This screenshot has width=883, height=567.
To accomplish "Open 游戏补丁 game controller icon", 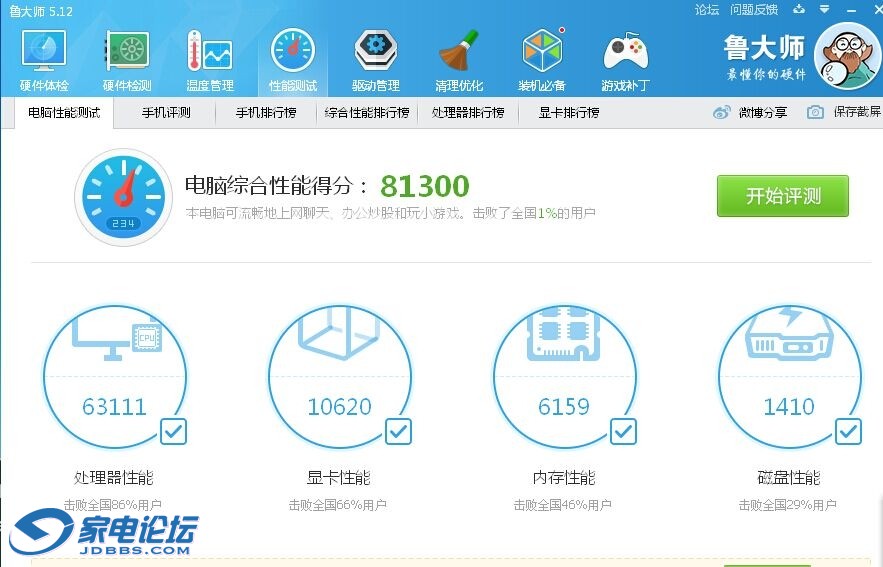I will 626,51.
